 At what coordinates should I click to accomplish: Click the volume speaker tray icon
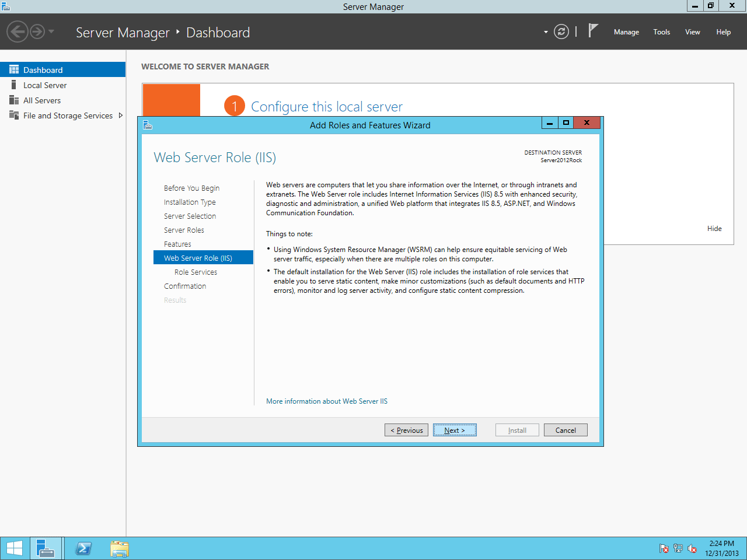(x=692, y=548)
